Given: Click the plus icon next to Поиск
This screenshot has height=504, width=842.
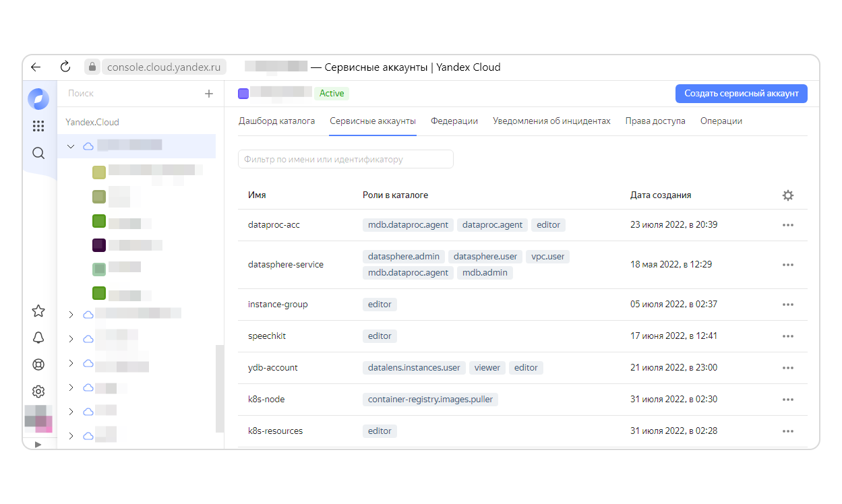Looking at the screenshot, I should (209, 94).
